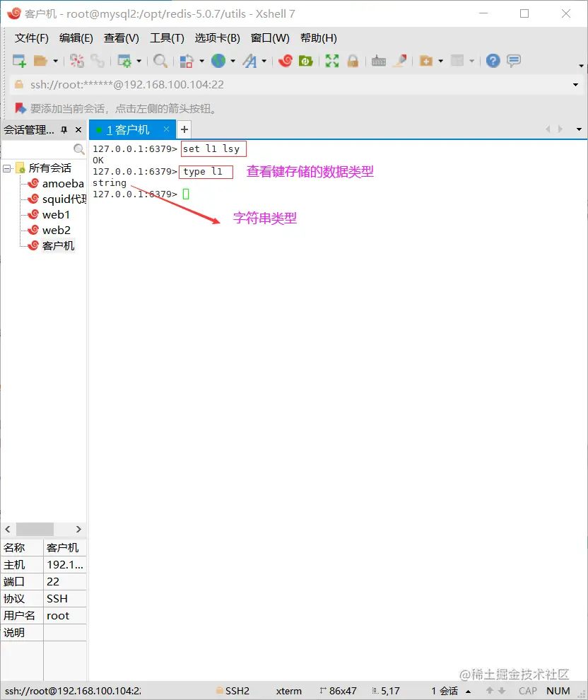This screenshot has height=700, width=588.
Task: Click the Reconnect toolbar icon
Action: [98, 61]
